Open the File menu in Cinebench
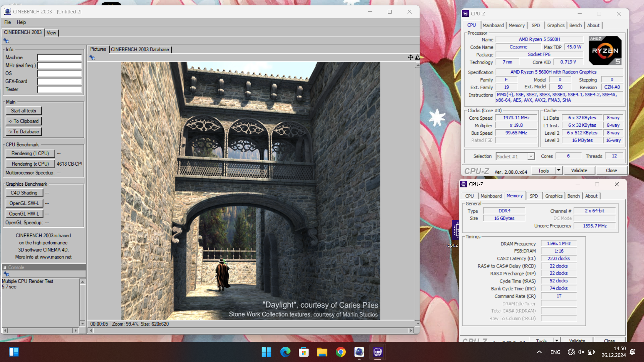Image resolution: width=644 pixels, height=362 pixels. pos(7,22)
